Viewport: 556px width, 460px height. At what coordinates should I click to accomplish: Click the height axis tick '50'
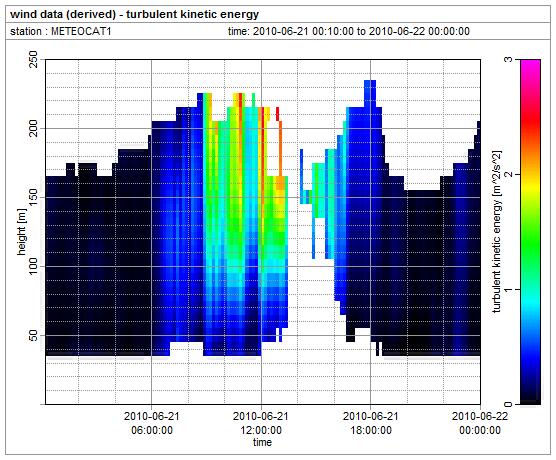tap(33, 335)
